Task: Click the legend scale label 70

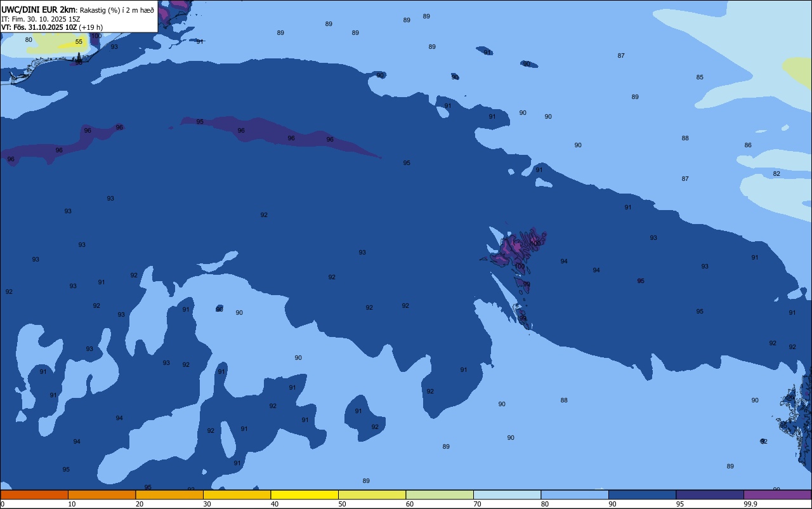Action: click(478, 504)
